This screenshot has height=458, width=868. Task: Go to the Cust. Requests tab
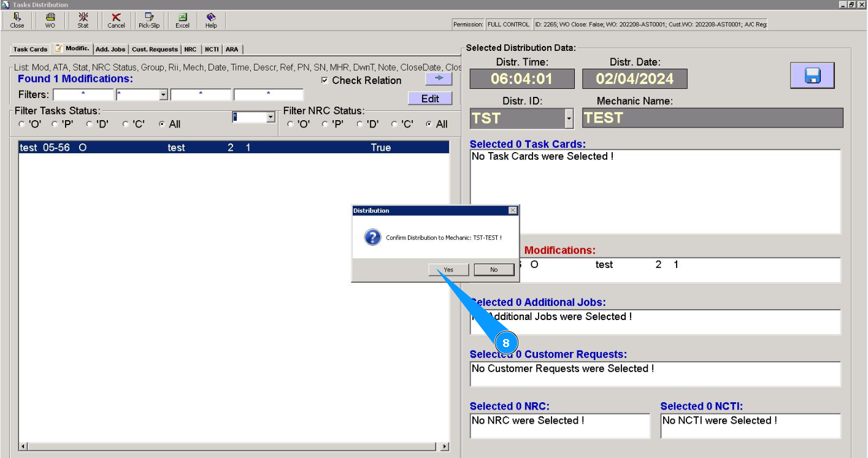[x=155, y=49]
